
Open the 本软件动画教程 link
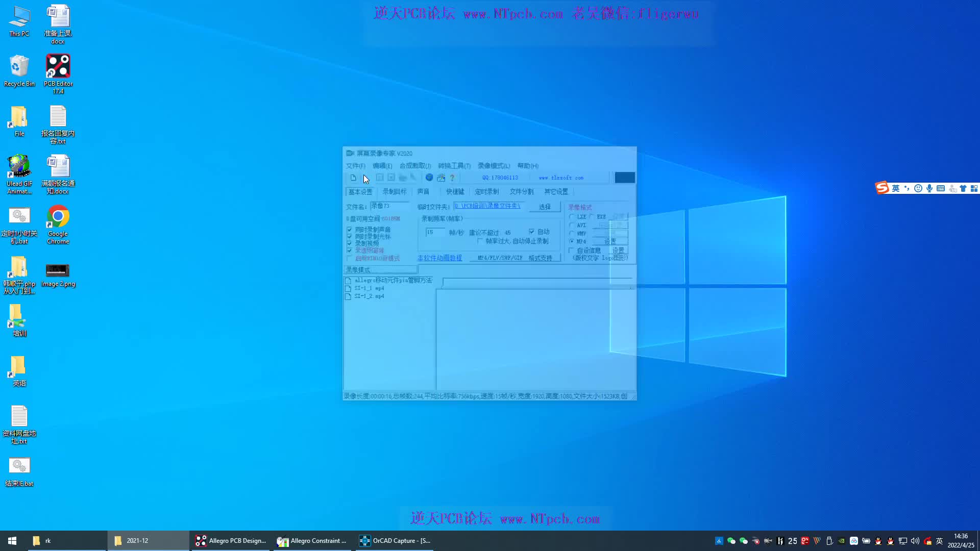click(439, 258)
